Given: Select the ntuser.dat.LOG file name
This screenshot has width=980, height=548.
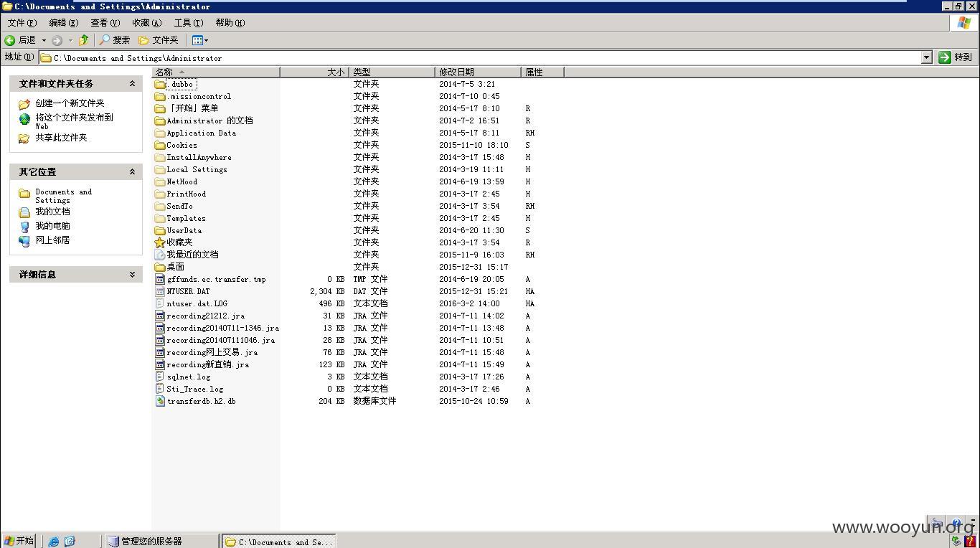Looking at the screenshot, I should [x=197, y=303].
